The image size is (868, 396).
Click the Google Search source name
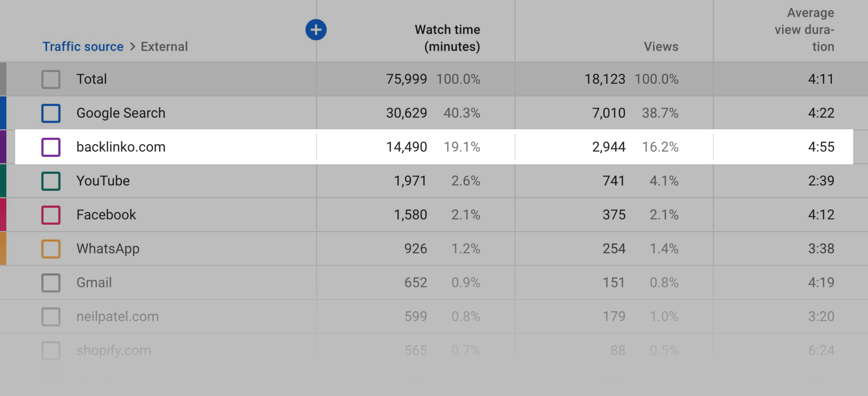coord(121,113)
